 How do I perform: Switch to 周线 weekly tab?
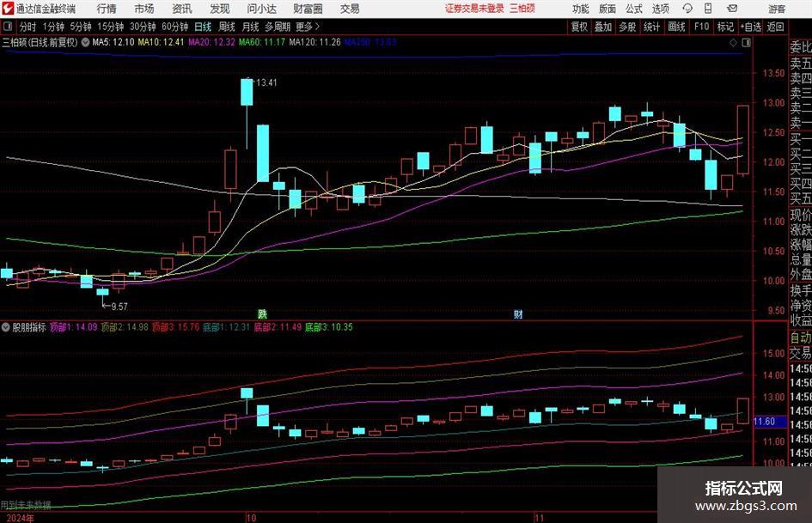[x=227, y=27]
